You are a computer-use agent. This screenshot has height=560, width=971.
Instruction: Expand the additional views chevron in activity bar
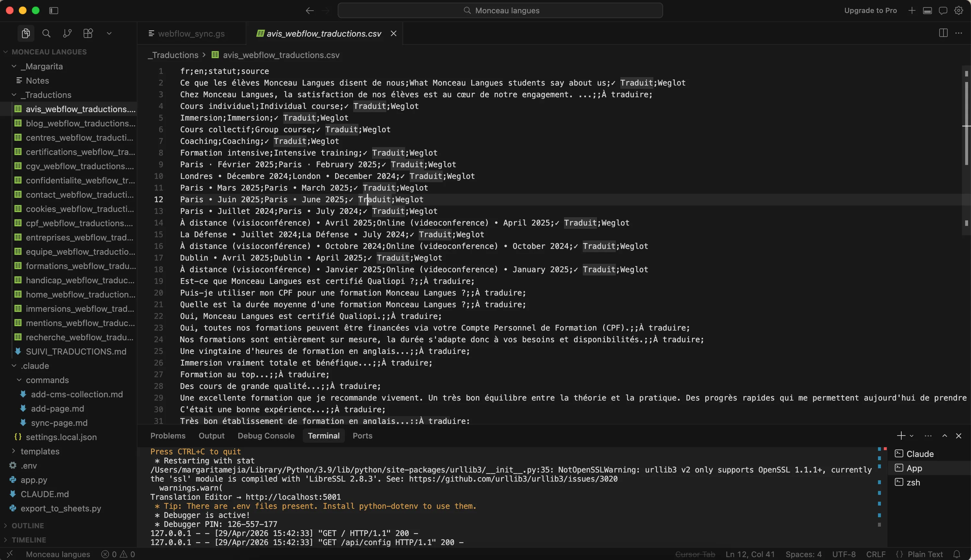[x=109, y=33]
